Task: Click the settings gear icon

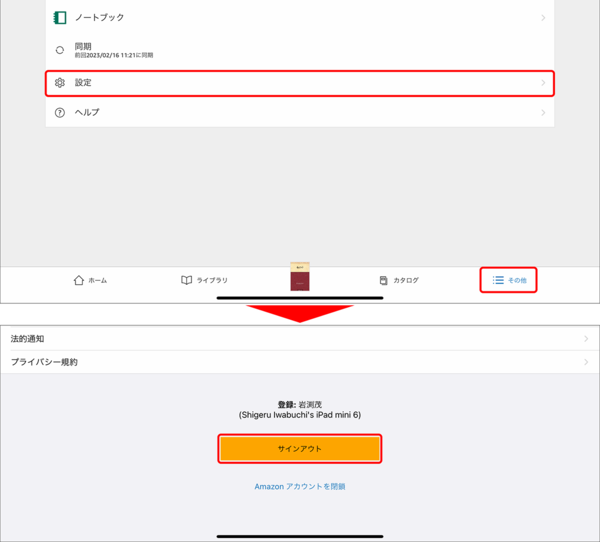Action: 60,83
